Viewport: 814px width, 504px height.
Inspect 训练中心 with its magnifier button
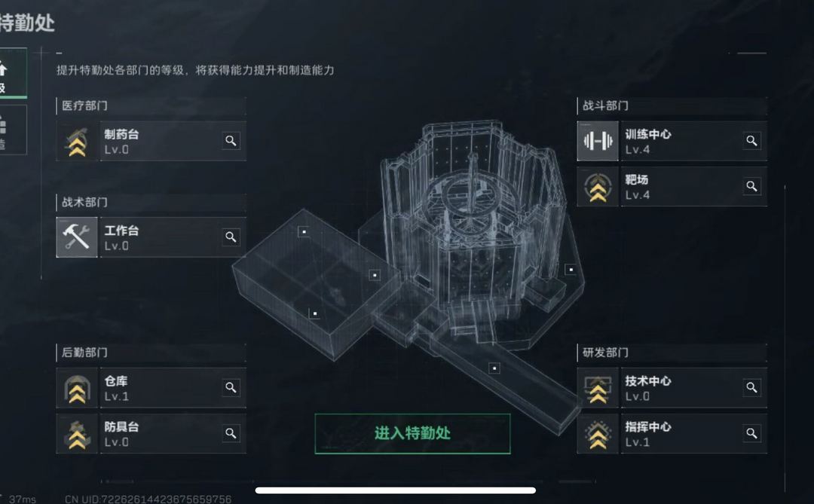click(751, 141)
